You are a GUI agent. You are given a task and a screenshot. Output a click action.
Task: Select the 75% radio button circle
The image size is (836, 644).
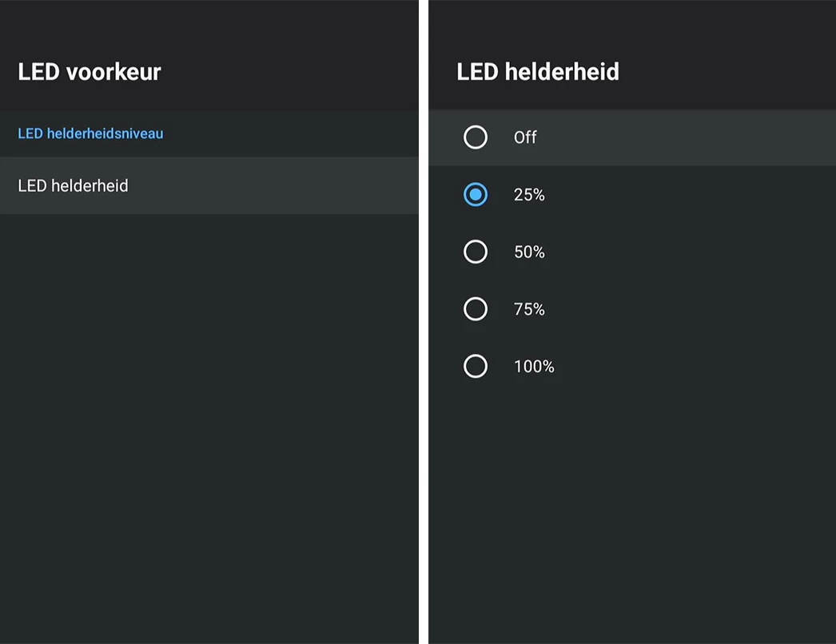[476, 309]
